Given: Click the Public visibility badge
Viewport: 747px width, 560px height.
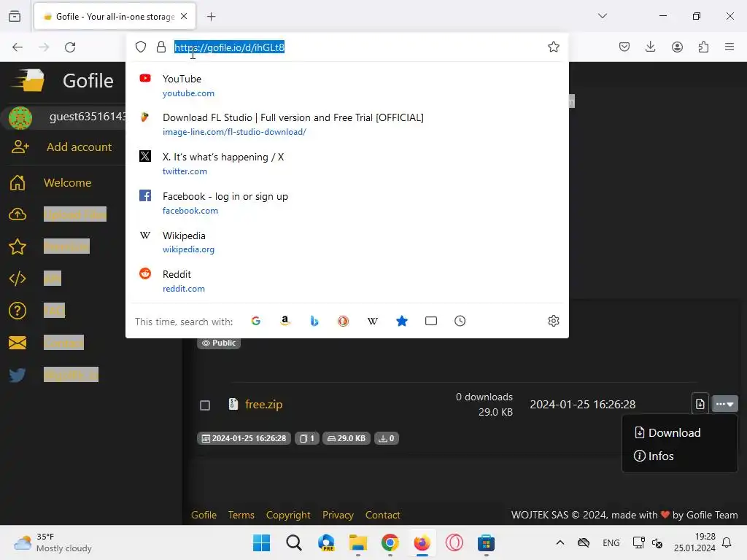Looking at the screenshot, I should [219, 343].
